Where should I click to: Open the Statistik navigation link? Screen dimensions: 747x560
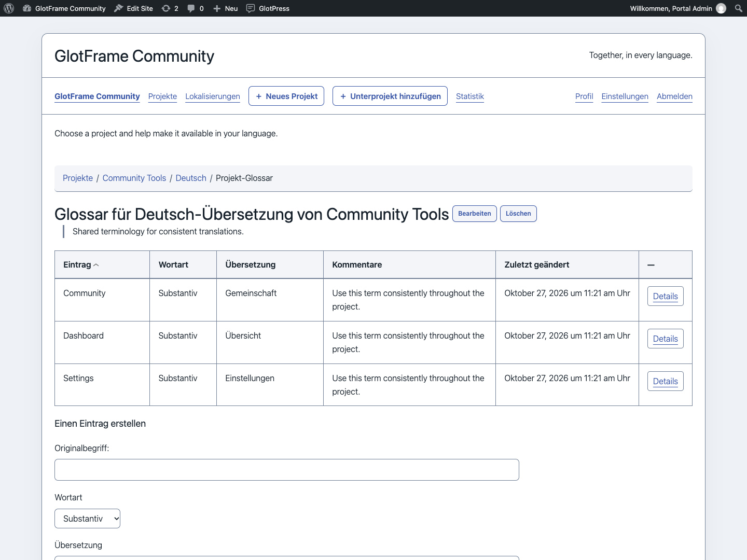pyautogui.click(x=470, y=96)
